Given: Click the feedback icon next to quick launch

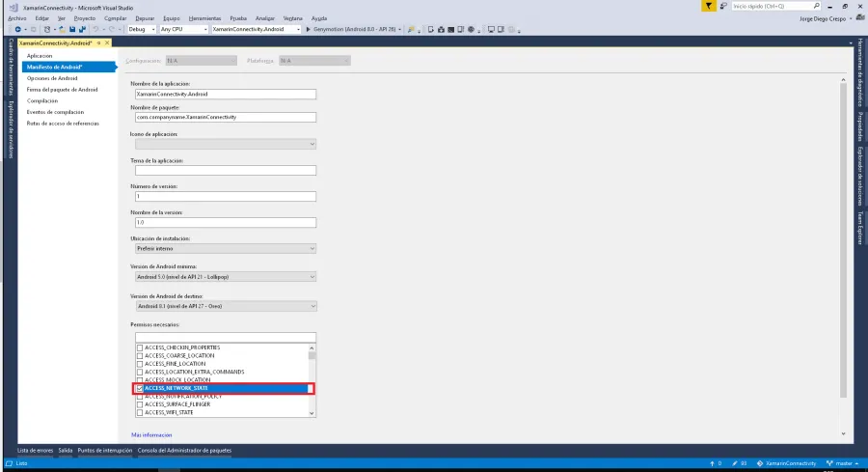Looking at the screenshot, I should 723,6.
